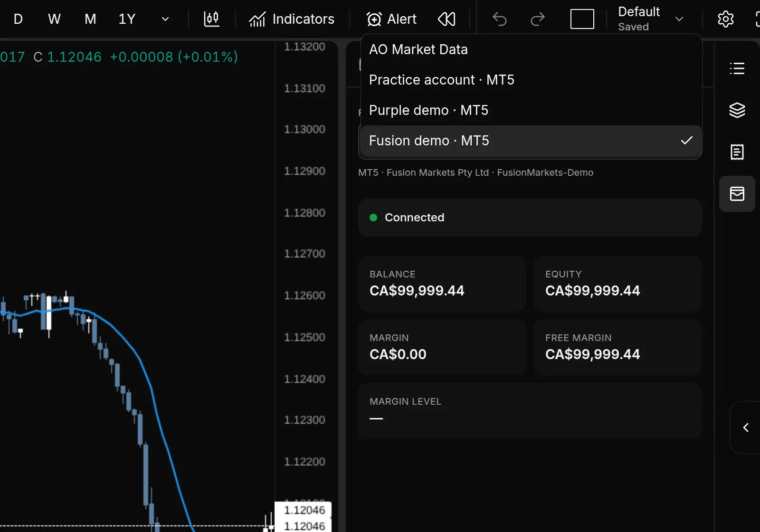This screenshot has height=532, width=760.
Task: Click the MARGIN LEVEL card
Action: point(530,411)
